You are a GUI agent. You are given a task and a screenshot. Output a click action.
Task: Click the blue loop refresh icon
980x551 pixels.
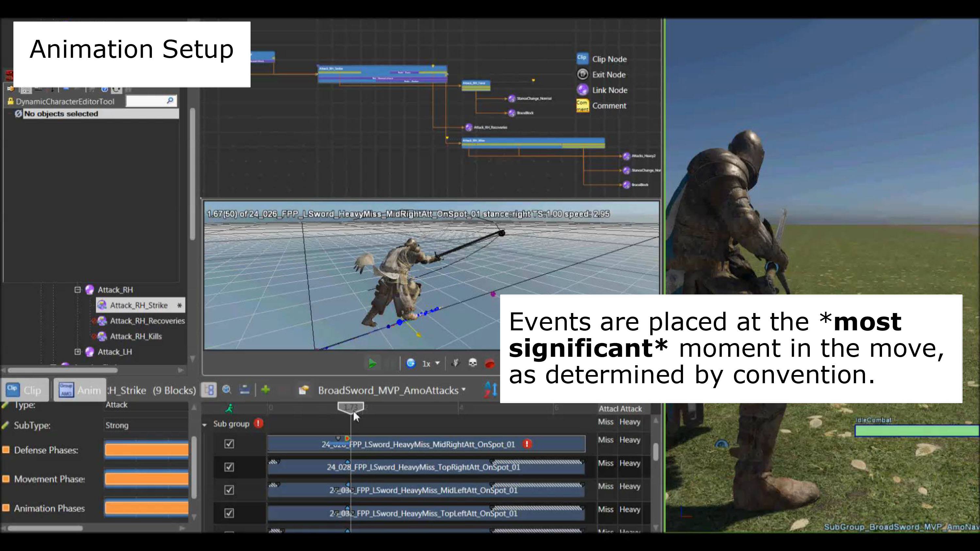click(x=411, y=363)
